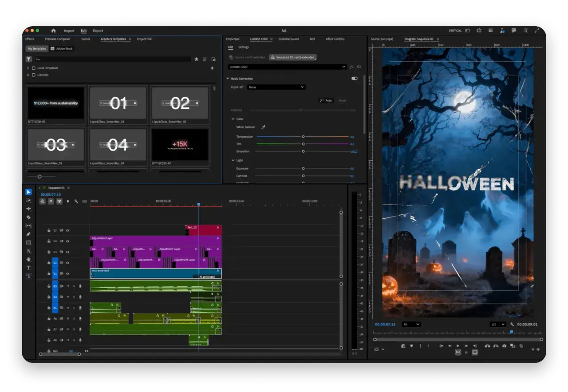568x392 pixels.
Task: Hide the V5 video track with its eye icon
Action: tap(68, 230)
